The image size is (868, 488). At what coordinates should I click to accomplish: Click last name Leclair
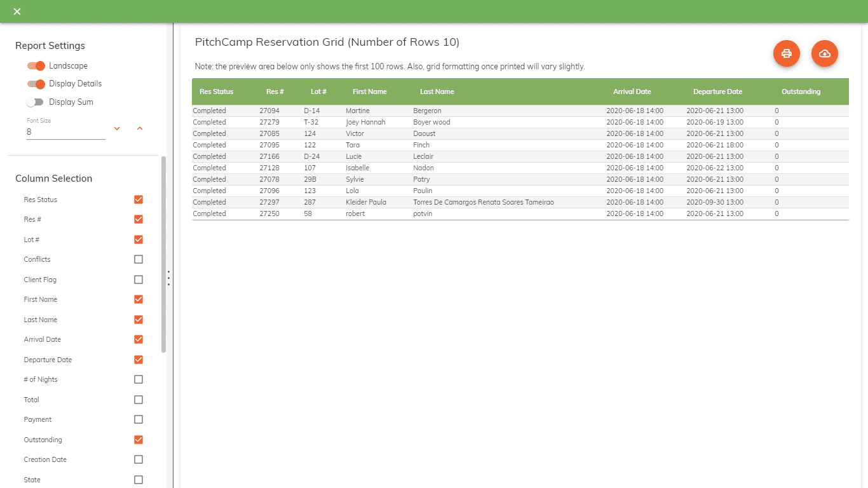[x=424, y=156]
